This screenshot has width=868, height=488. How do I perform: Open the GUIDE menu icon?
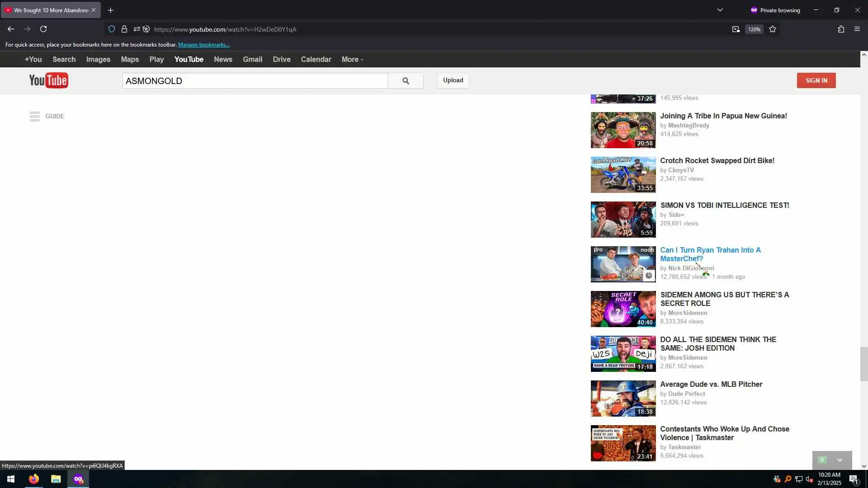pos(35,117)
